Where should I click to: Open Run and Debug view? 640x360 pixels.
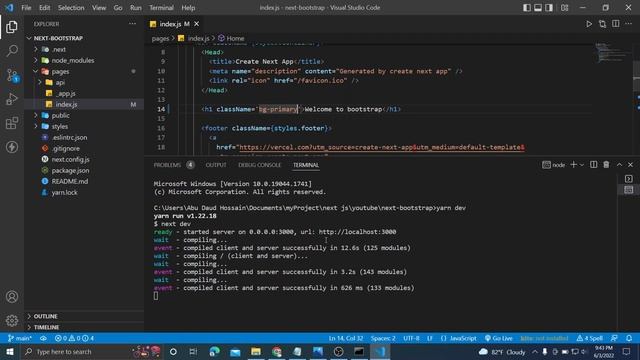(12, 99)
